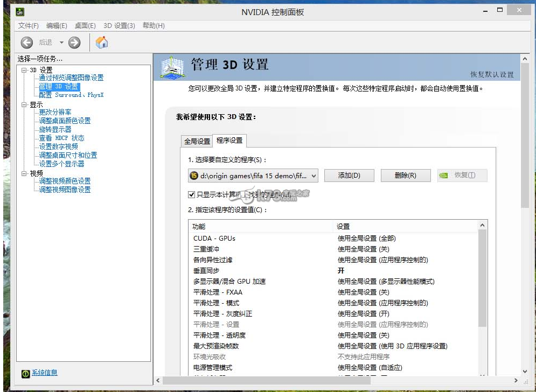Click the Manage 3D settings header icon
This screenshot has width=536, height=392.
pyautogui.click(x=173, y=67)
